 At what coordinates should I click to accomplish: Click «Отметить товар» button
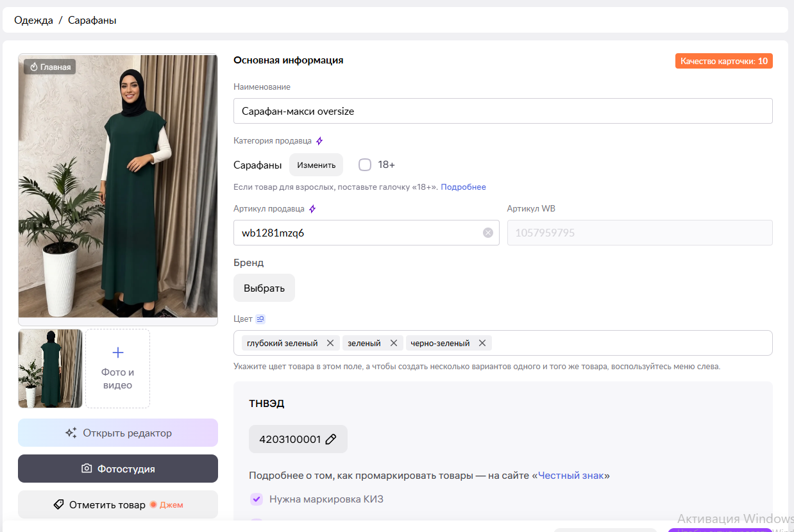click(118, 504)
